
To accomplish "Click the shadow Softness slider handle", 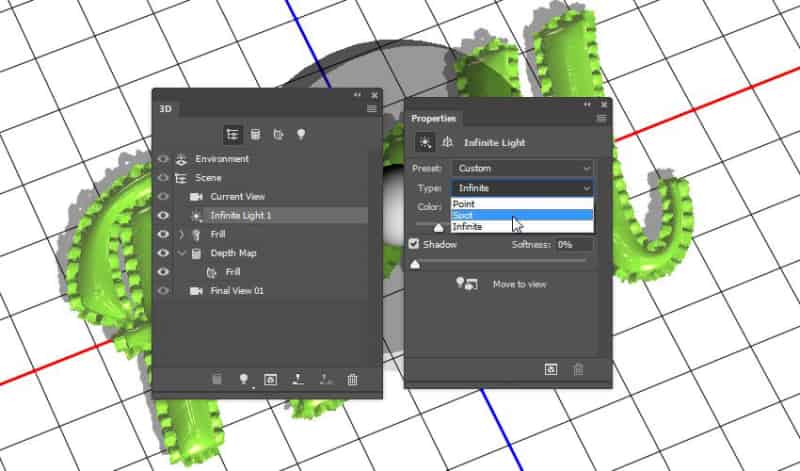I will coord(415,264).
